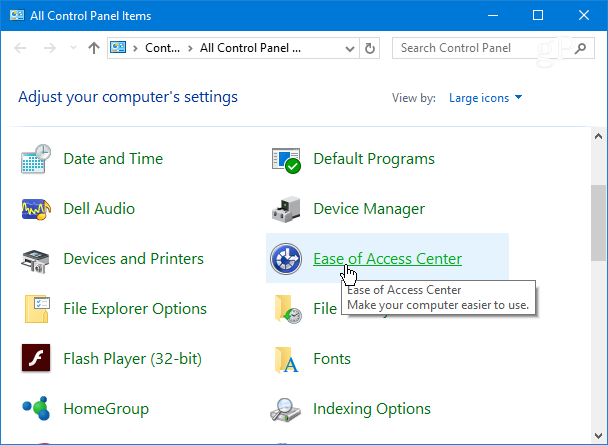Open the Date and Time calendar icon
This screenshot has height=445, width=608.
pos(36,159)
